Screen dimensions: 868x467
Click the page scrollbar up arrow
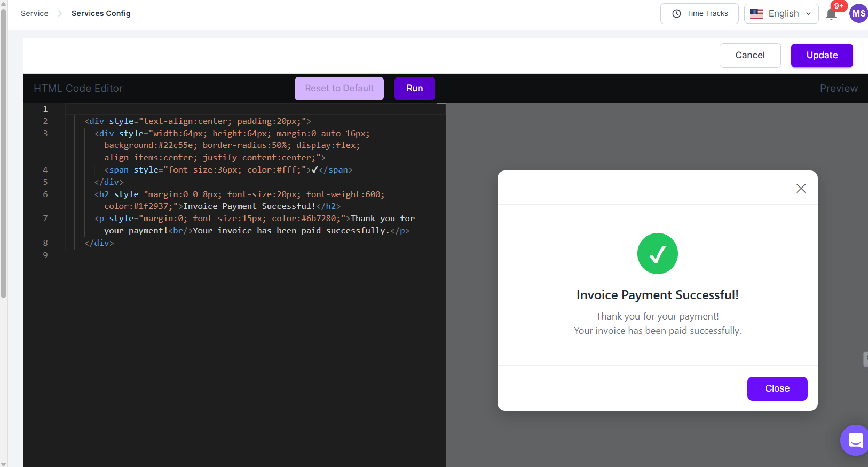pos(4,3)
